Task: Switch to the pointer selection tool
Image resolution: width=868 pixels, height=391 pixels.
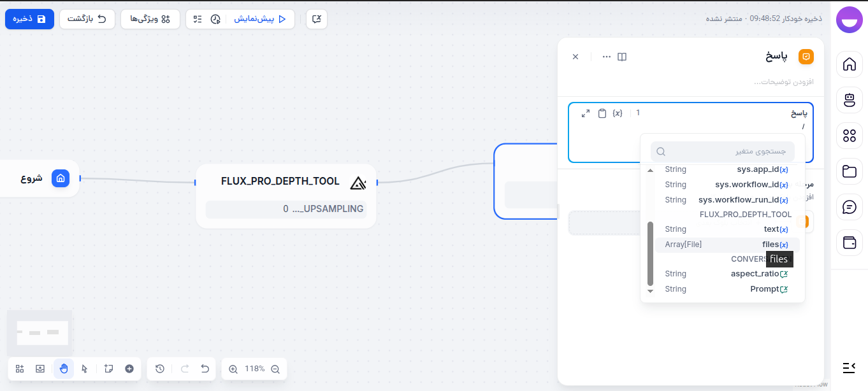Action: pos(84,369)
